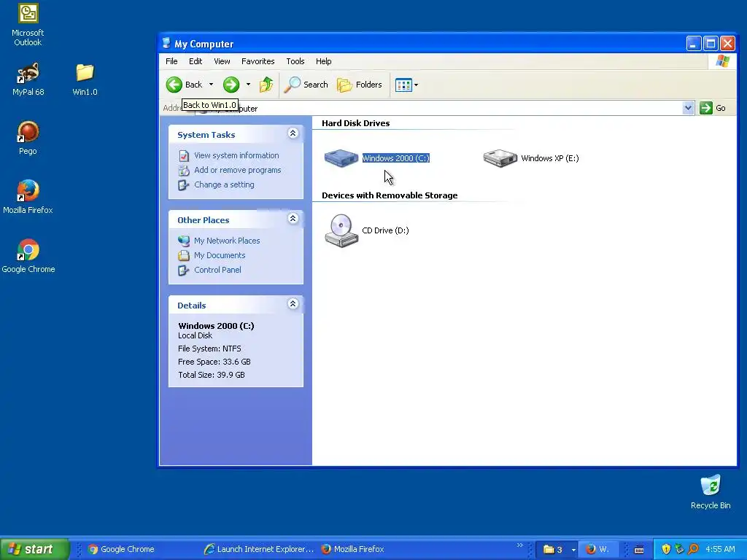Open the File menu
Screen dimensions: 747x560
pyautogui.click(x=171, y=61)
